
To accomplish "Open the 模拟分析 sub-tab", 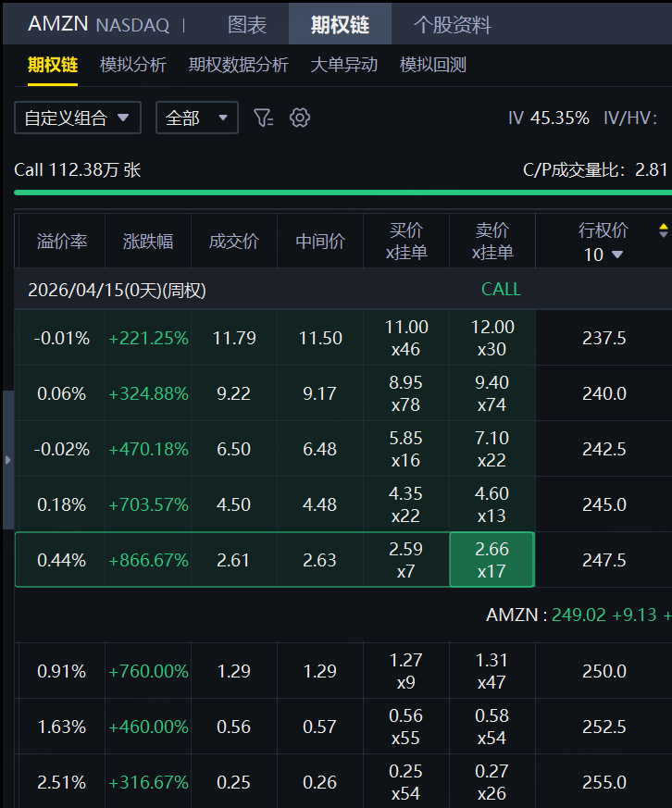I will click(133, 65).
